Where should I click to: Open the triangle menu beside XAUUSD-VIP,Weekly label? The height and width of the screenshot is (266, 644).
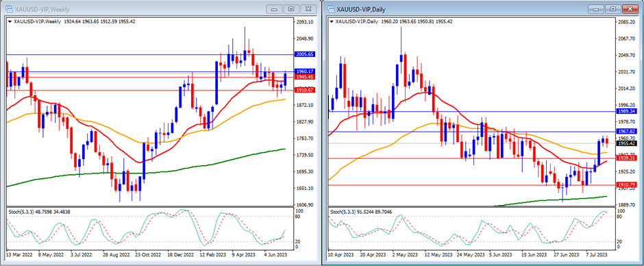pyautogui.click(x=10, y=21)
